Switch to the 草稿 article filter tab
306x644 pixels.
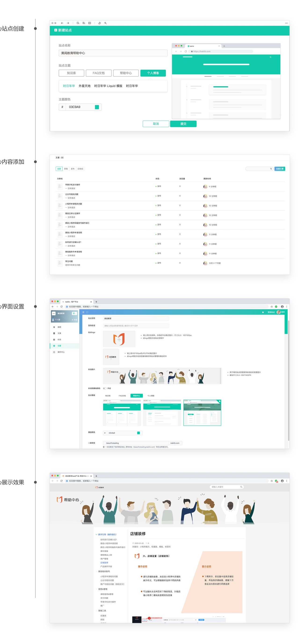click(x=66, y=169)
